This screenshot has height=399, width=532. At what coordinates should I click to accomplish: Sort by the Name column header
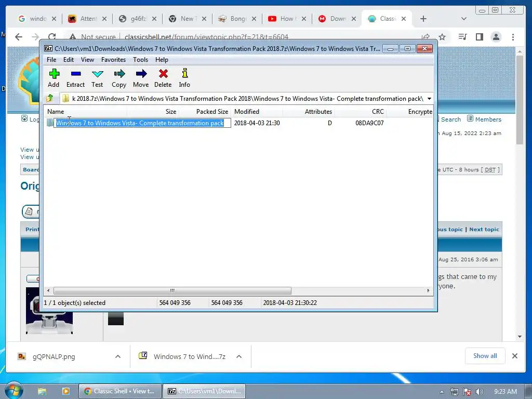tap(86, 112)
